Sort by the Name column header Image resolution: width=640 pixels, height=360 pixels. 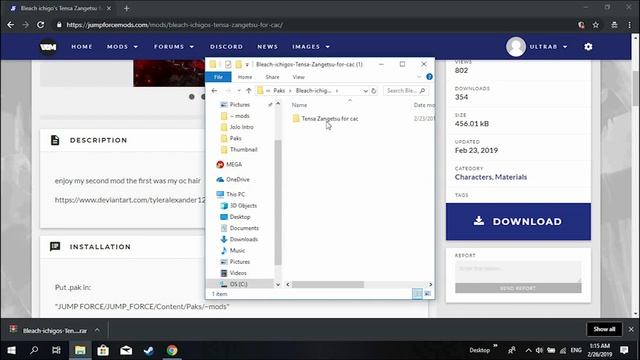pyautogui.click(x=299, y=105)
